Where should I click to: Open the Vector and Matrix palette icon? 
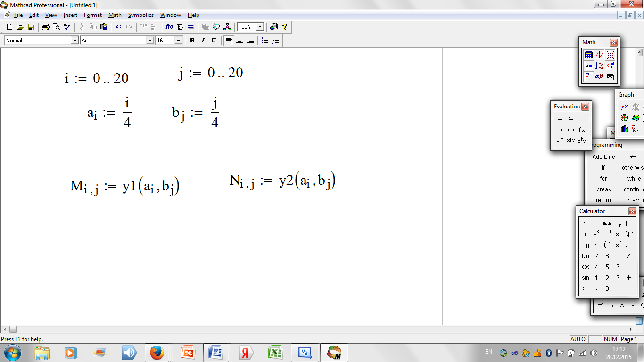[611, 55]
